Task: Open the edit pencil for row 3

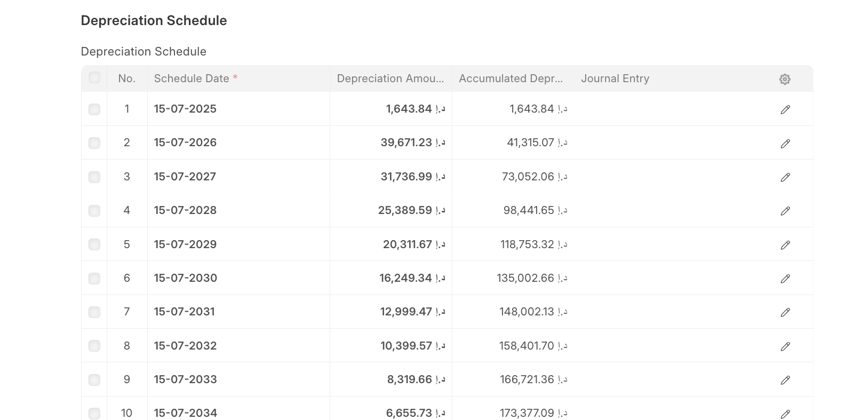Action: point(785,177)
